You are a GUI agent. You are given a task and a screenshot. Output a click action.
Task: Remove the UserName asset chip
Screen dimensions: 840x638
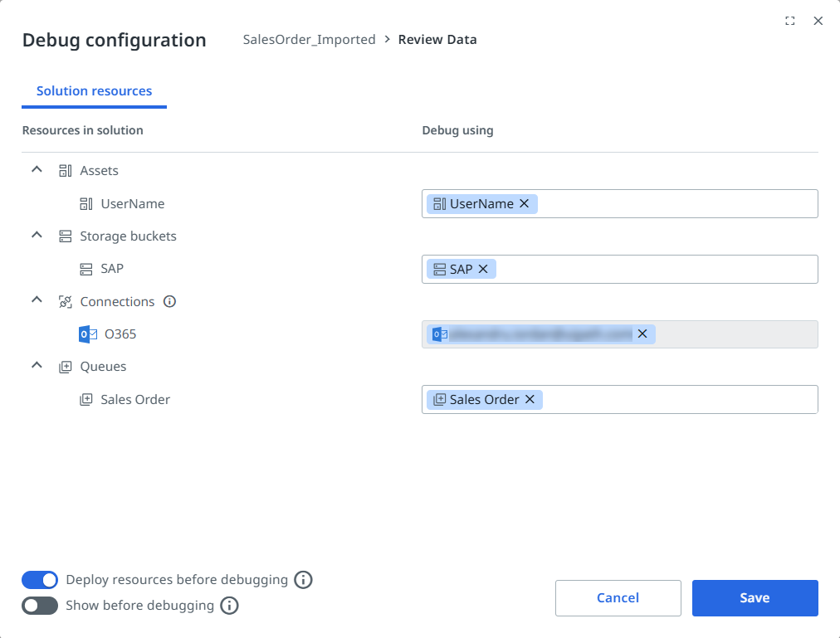pos(524,204)
